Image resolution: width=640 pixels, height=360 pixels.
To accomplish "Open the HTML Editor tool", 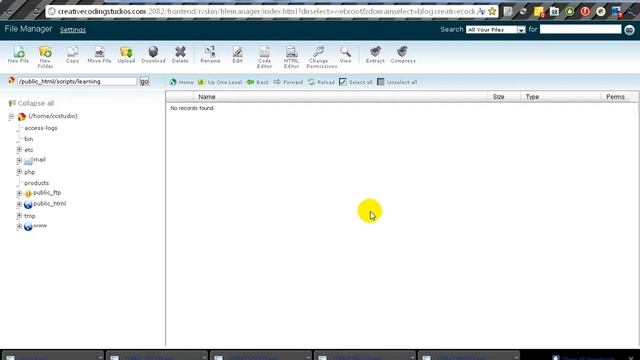I will (x=291, y=57).
